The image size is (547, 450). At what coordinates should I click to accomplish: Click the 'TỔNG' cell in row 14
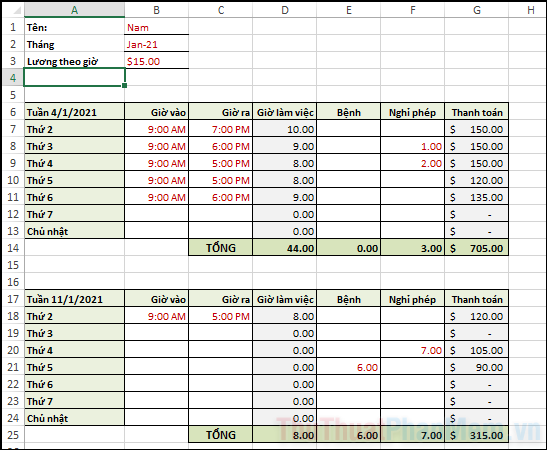(x=220, y=248)
